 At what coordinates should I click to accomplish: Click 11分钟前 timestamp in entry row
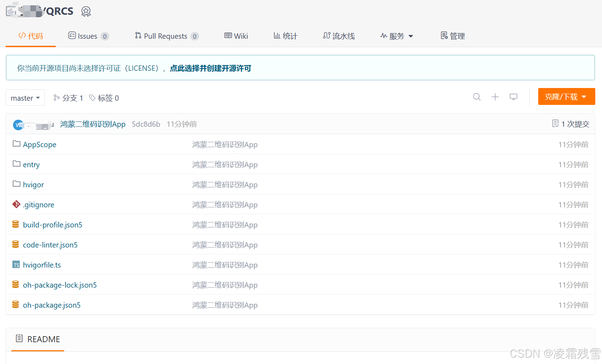click(573, 164)
